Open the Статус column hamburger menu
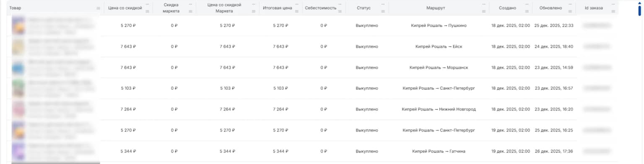 tap(383, 11)
